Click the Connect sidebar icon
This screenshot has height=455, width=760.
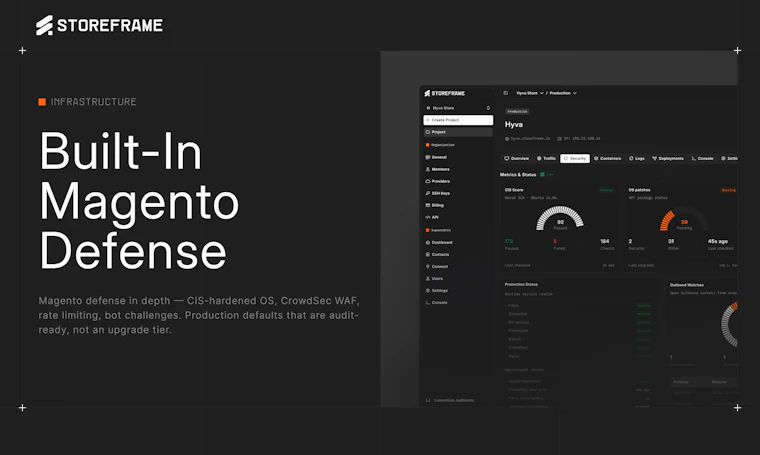click(x=428, y=267)
